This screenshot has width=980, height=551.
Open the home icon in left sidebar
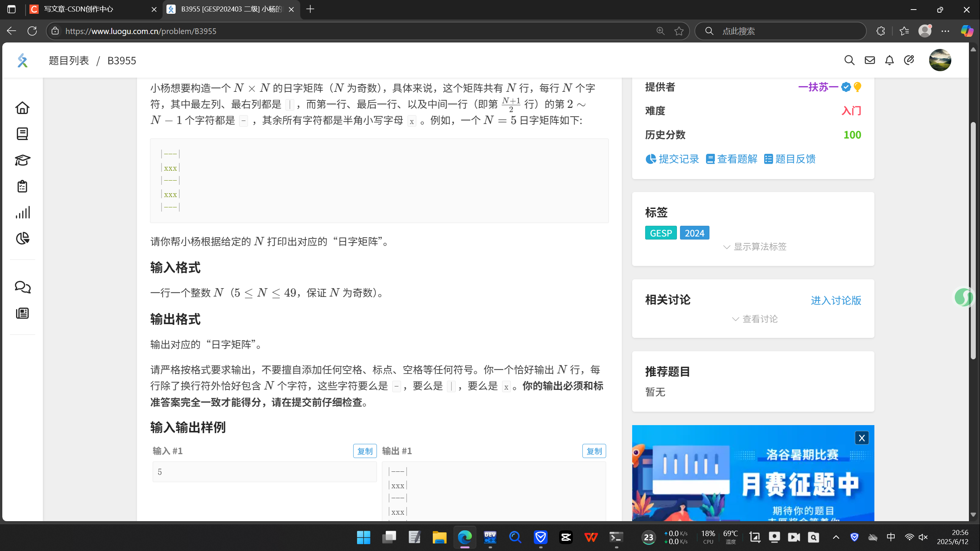tap(22, 108)
